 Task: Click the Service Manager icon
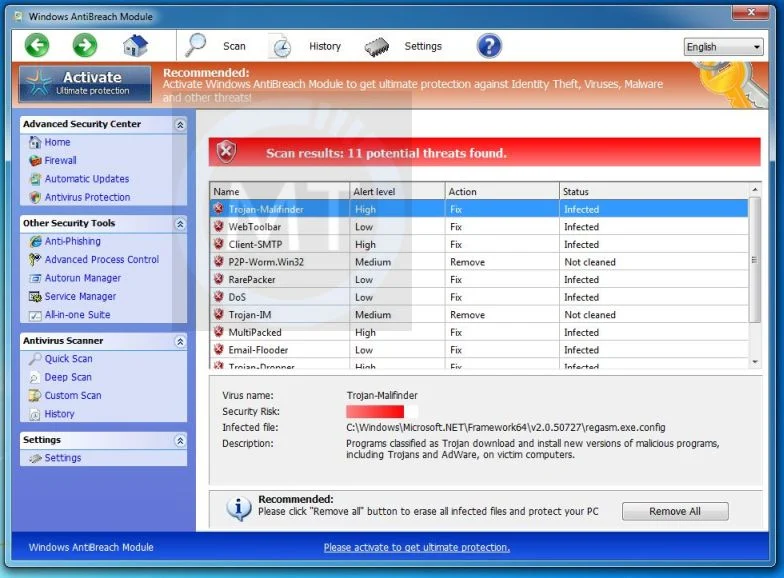coord(35,297)
